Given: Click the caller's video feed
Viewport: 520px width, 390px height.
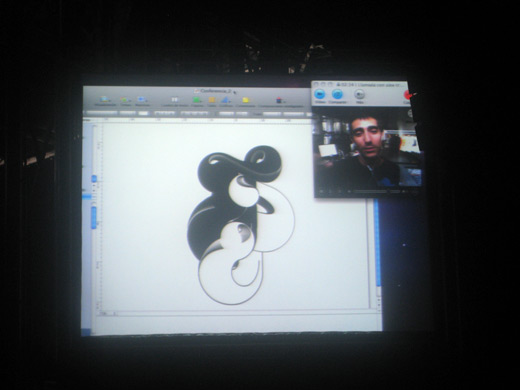Looking at the screenshot, I should click(x=368, y=150).
